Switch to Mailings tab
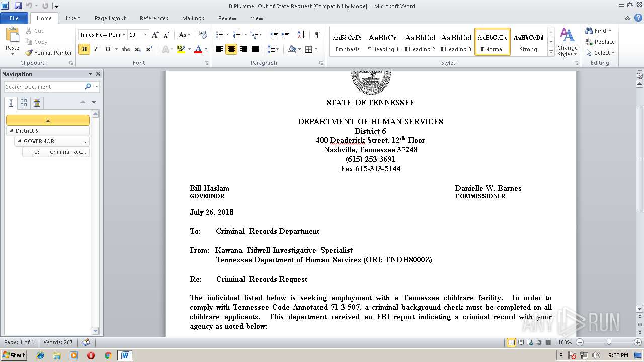 click(193, 18)
